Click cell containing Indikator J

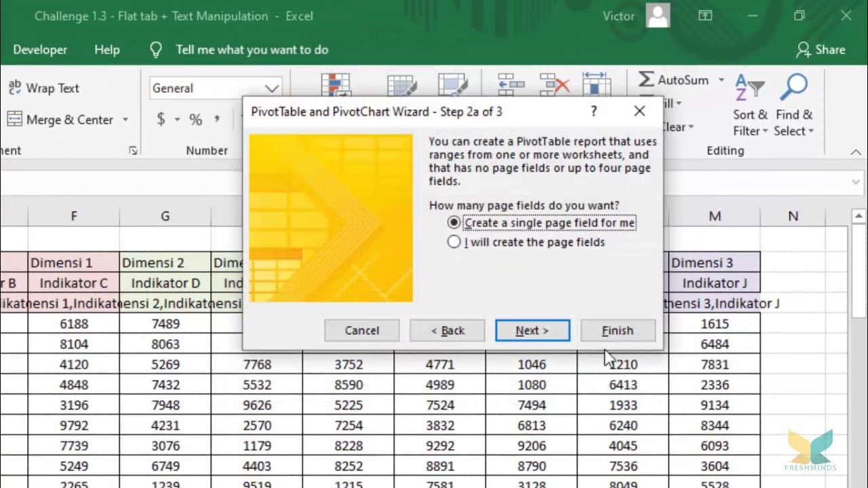pyautogui.click(x=715, y=283)
